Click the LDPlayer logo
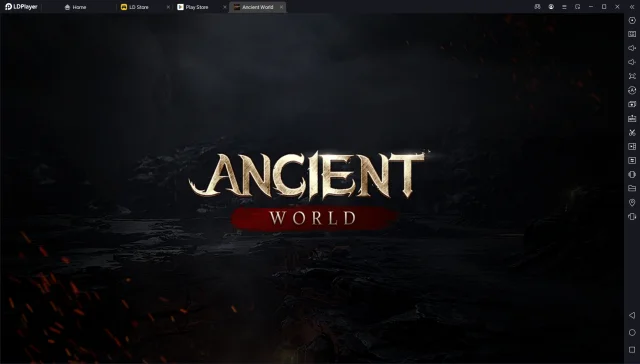The image size is (640, 364). click(x=21, y=7)
